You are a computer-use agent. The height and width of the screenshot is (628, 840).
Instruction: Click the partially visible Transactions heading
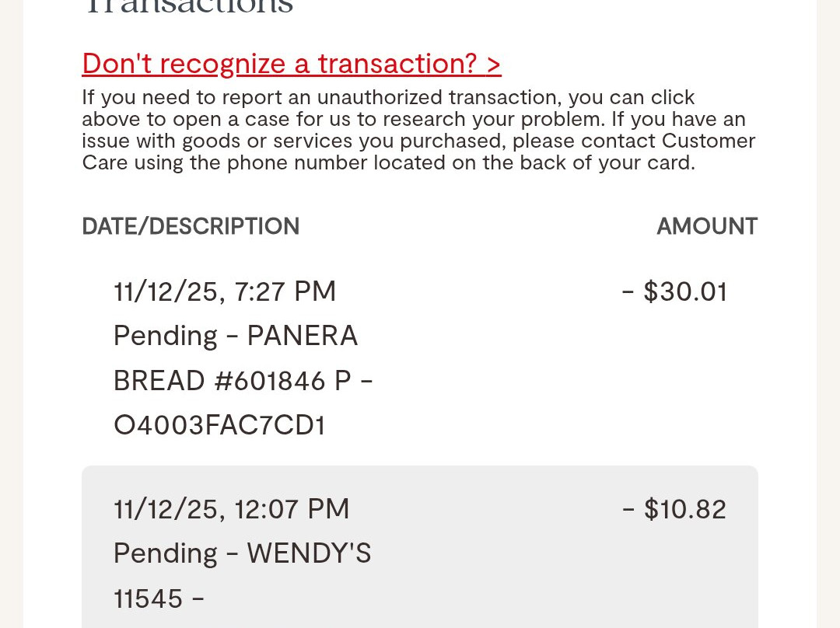[x=188, y=6]
